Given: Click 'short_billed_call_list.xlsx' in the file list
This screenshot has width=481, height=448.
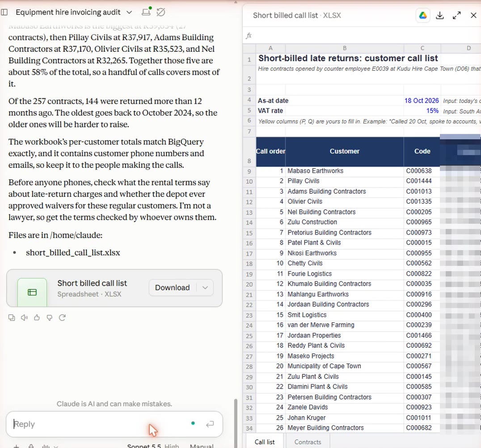Looking at the screenshot, I should (x=73, y=253).
